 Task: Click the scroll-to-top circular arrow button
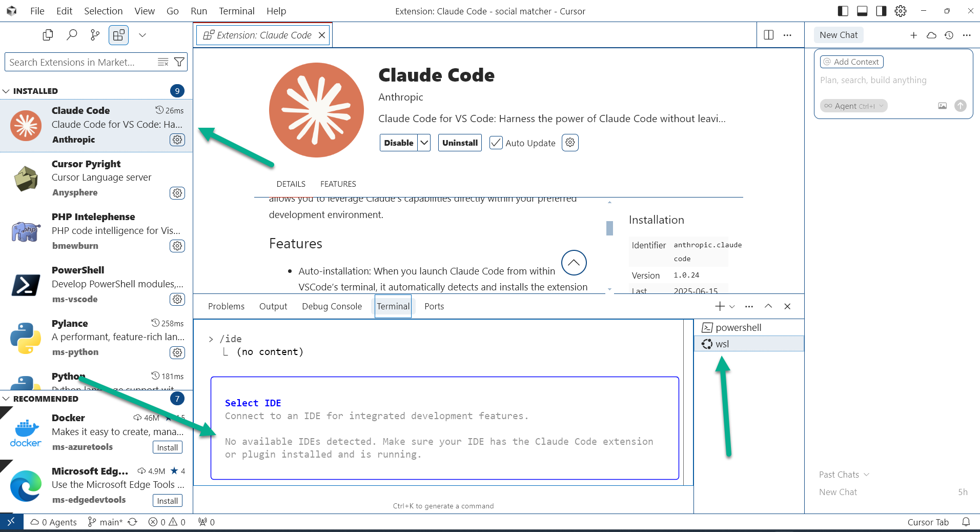click(574, 263)
